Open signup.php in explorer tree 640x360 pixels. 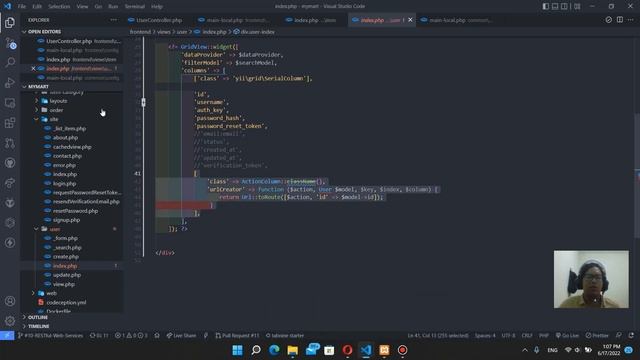pyautogui.click(x=66, y=220)
